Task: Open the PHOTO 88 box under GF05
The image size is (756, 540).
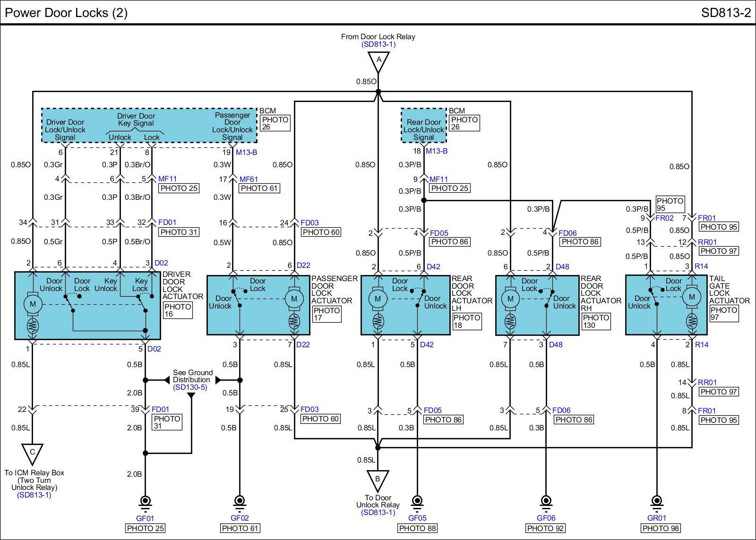Action: pos(418,528)
